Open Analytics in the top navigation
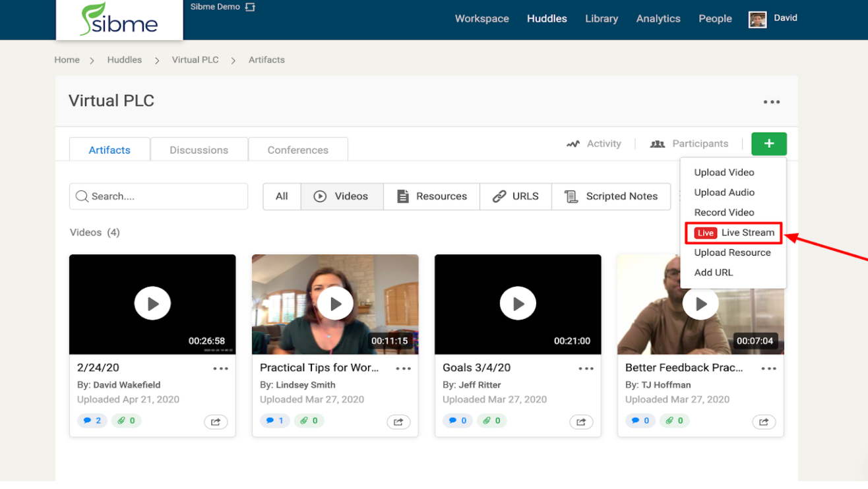The height and width of the screenshot is (489, 868). 658,18
